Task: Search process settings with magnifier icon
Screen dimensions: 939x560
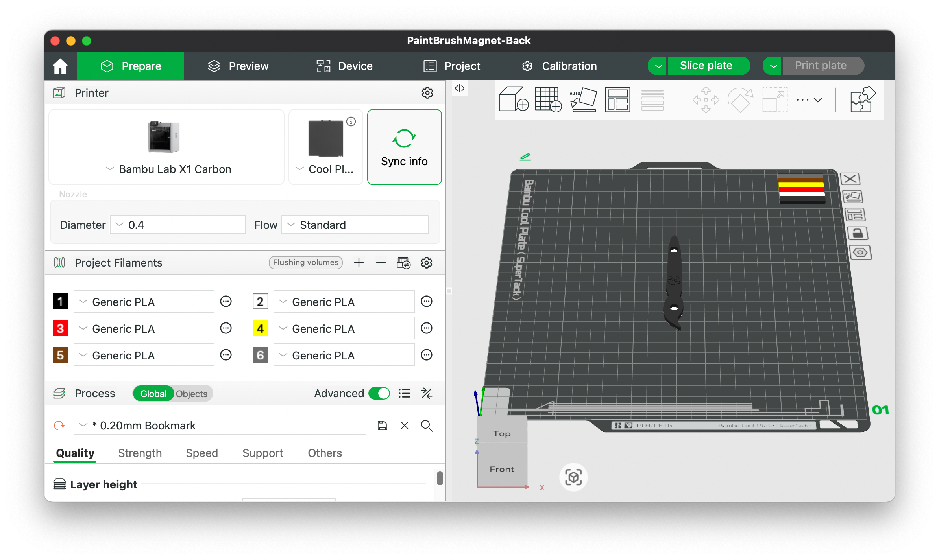Action: [427, 426]
